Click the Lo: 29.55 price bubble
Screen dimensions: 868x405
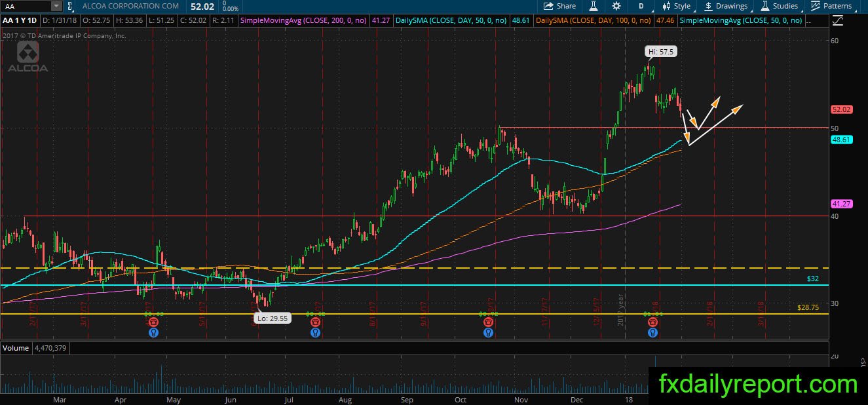pyautogui.click(x=273, y=317)
